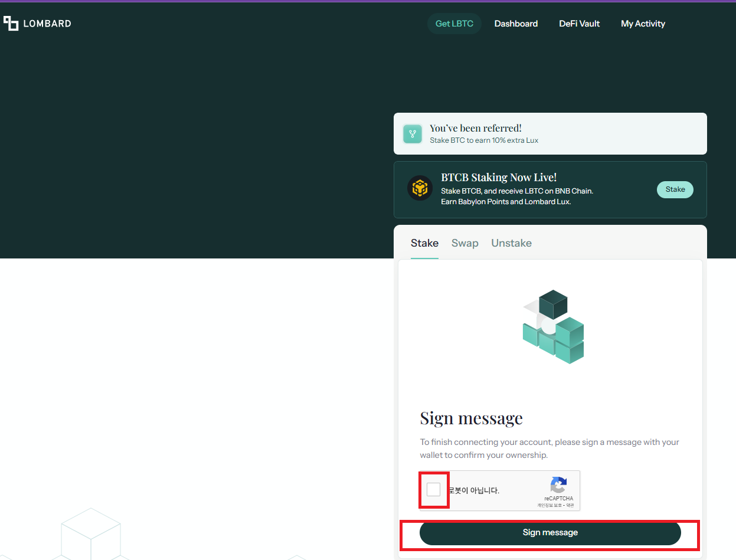This screenshot has height=560, width=736.
Task: Check the reCAPTCHA not-a-robot checkbox
Action: [434, 489]
